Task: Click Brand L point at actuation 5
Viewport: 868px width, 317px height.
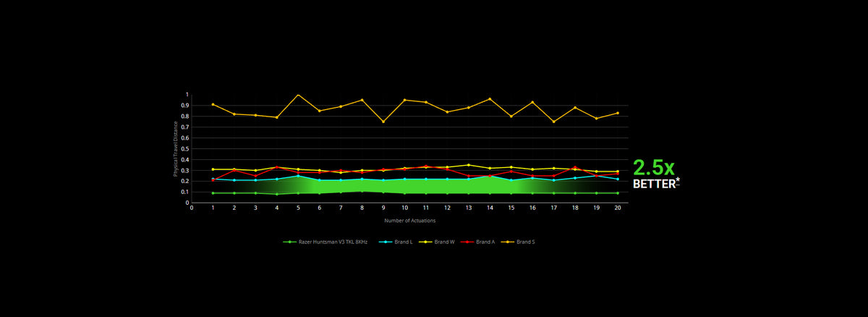Action: coord(298,176)
